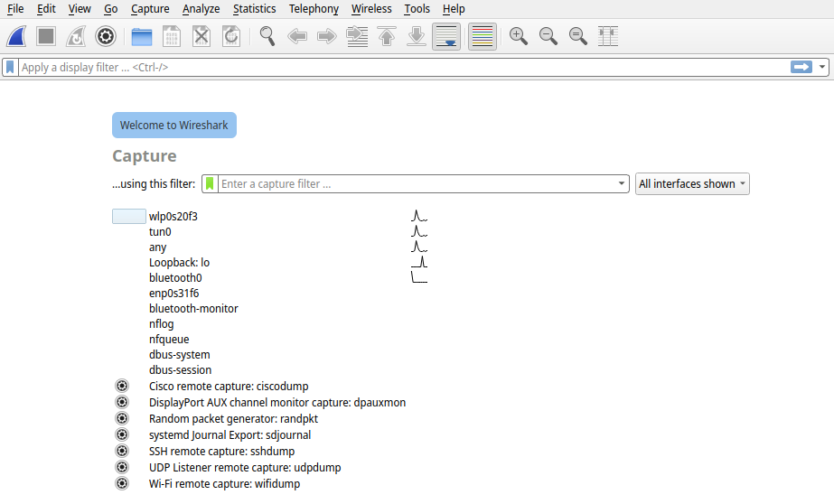Select SSH remote capture: sshdump
This screenshot has width=834, height=504.
tap(221, 452)
